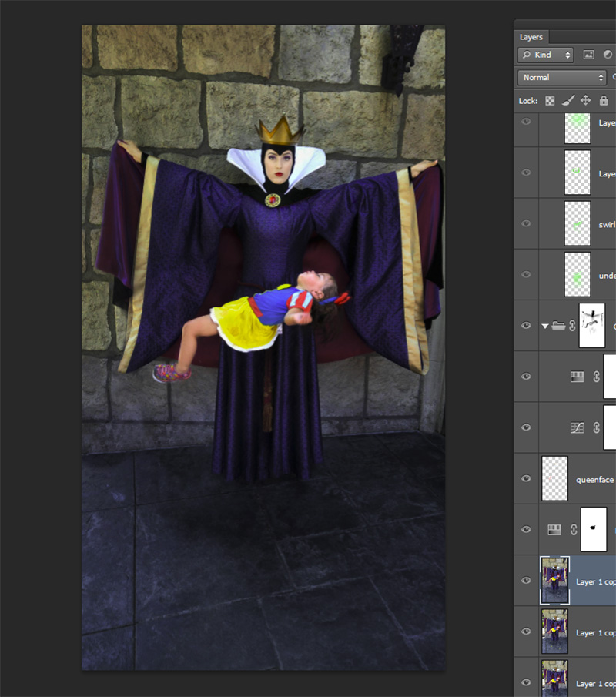Select the layer named swirl
616x697 pixels.
(607, 224)
